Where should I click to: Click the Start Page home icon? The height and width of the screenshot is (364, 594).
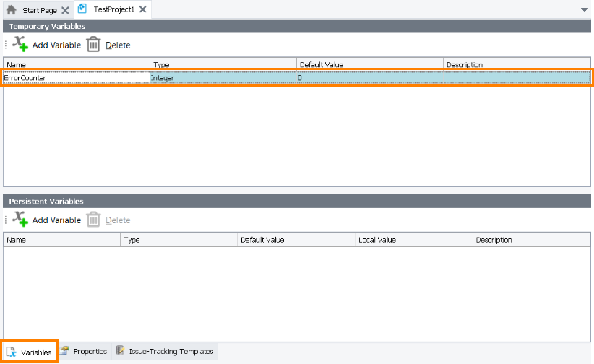point(12,9)
